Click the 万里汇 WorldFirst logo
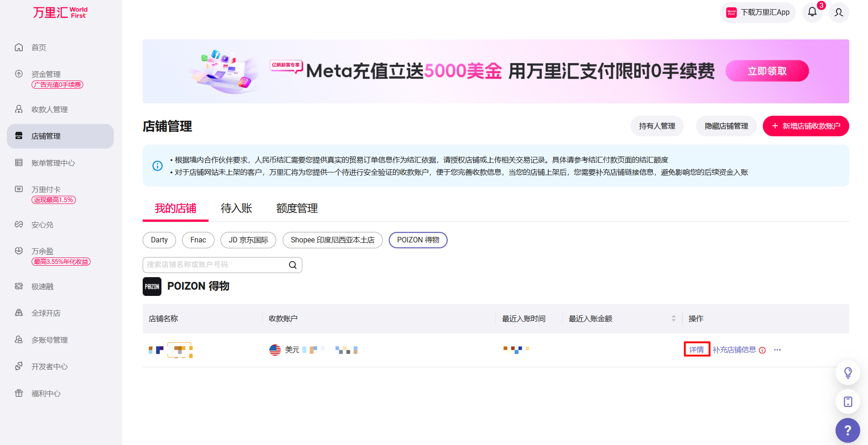The image size is (868, 445). click(60, 12)
